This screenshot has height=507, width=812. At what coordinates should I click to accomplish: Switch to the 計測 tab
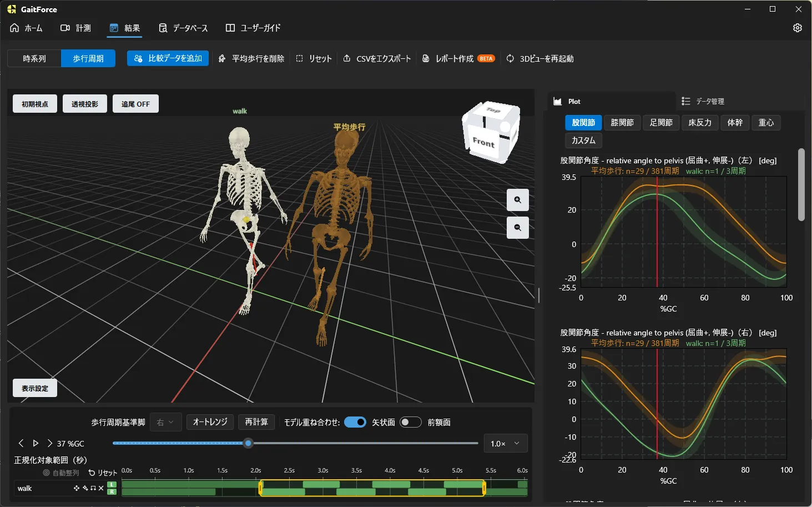point(75,28)
